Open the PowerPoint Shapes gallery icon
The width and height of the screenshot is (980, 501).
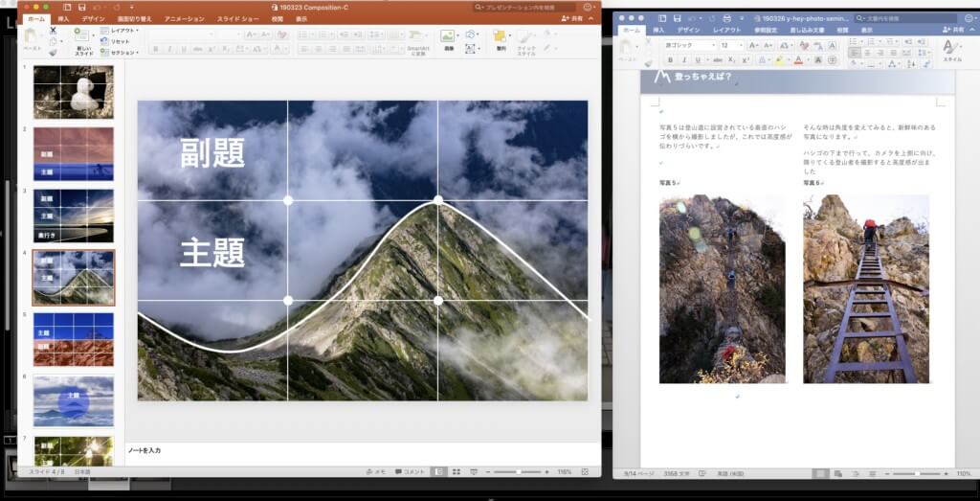471,34
